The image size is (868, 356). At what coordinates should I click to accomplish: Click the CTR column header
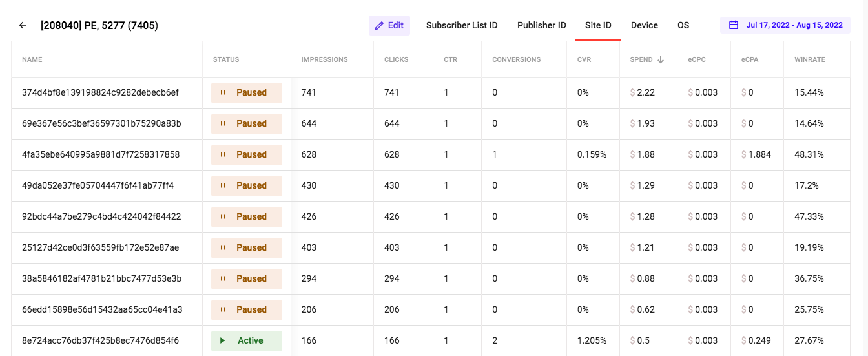point(450,59)
